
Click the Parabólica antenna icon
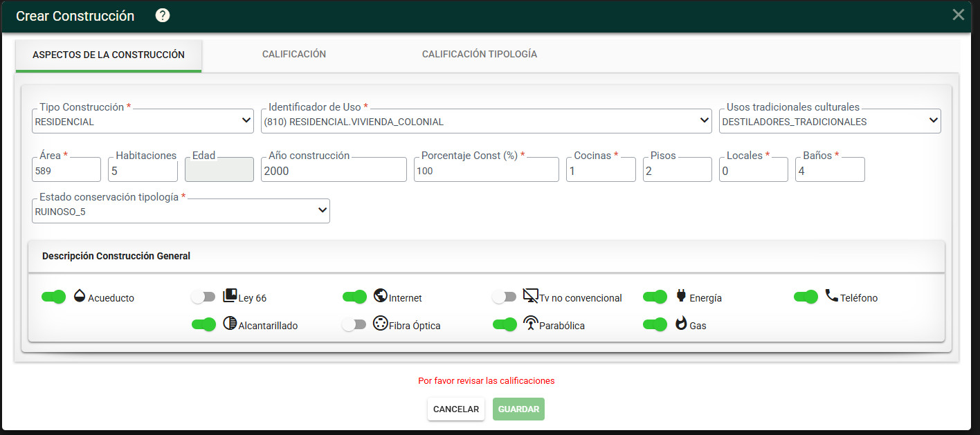(x=531, y=323)
